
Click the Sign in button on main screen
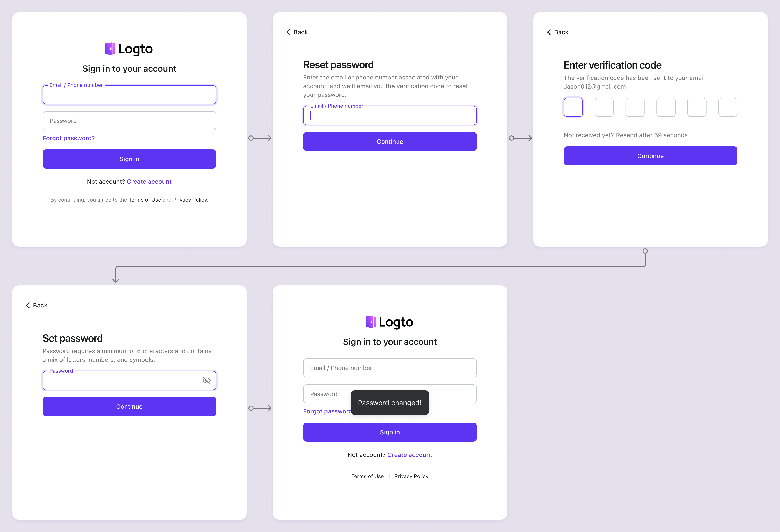click(x=129, y=159)
